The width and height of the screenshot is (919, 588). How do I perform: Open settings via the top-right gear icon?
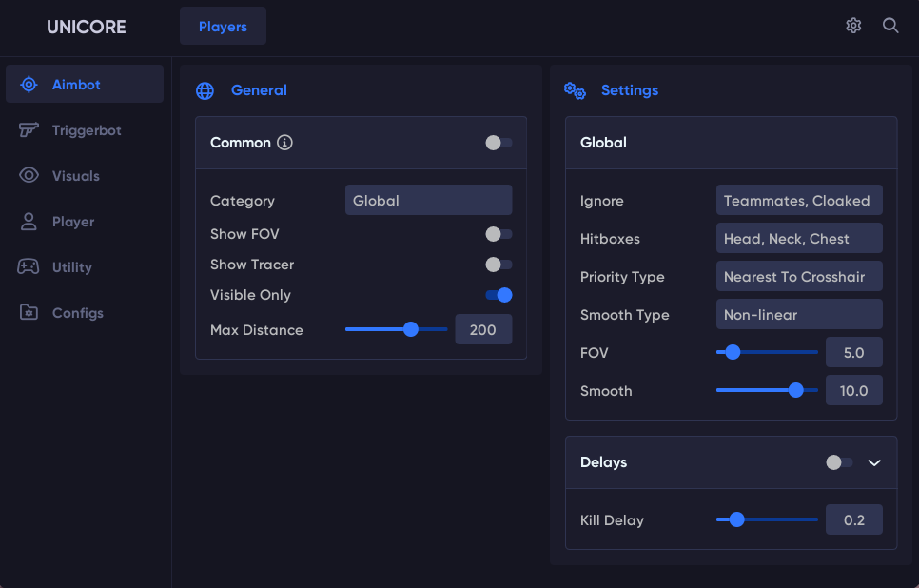(853, 26)
